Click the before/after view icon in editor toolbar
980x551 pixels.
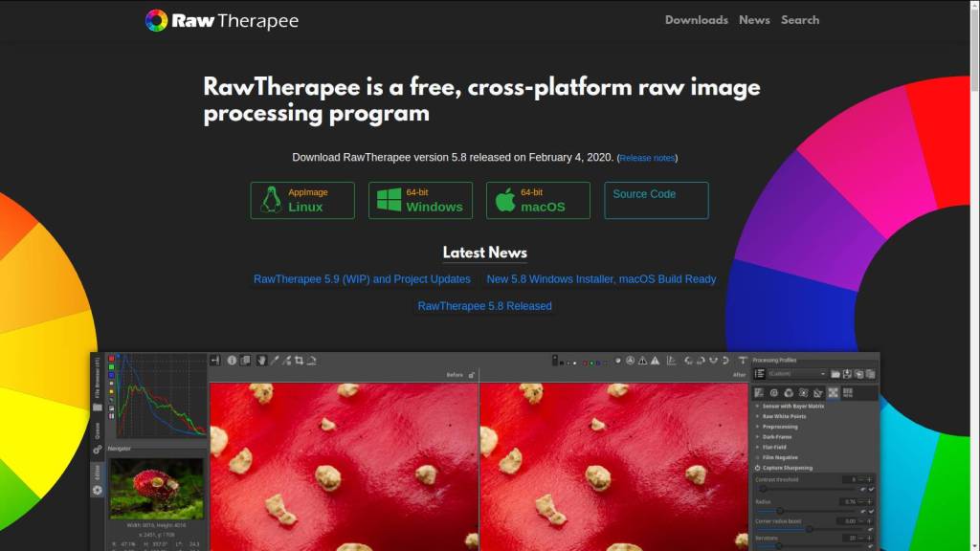(246, 361)
